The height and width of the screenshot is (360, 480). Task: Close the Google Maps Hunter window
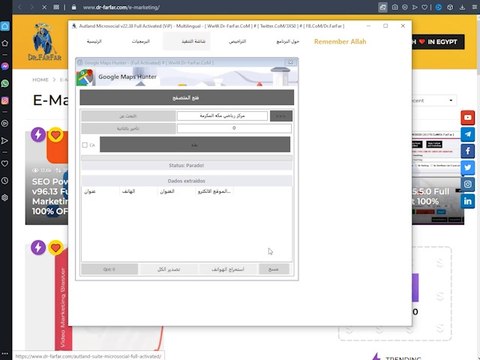(290, 62)
